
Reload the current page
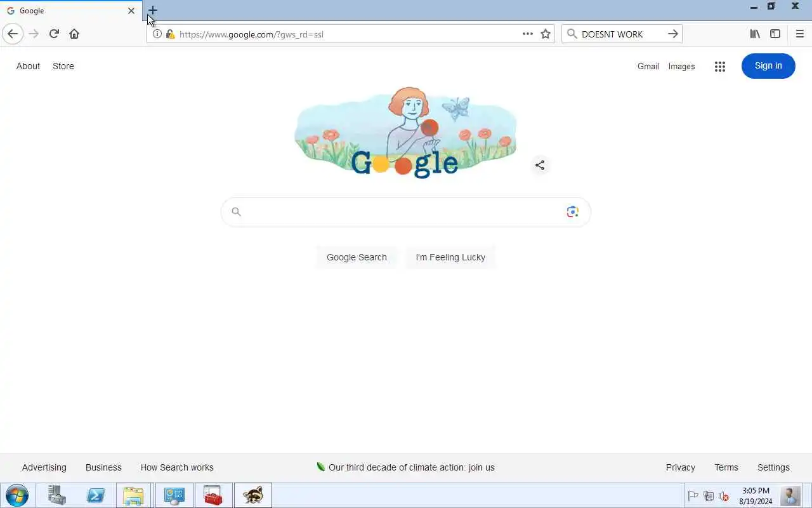pos(54,34)
